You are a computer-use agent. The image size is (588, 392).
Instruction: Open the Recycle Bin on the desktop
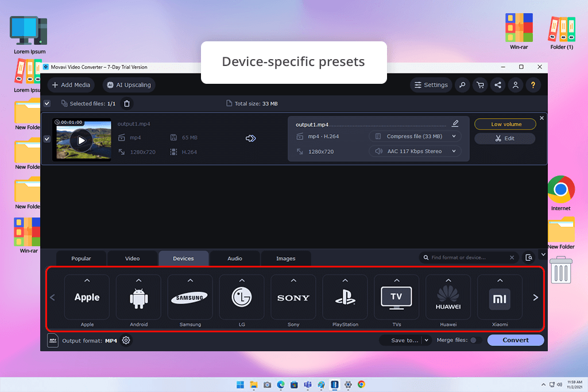pos(560,270)
